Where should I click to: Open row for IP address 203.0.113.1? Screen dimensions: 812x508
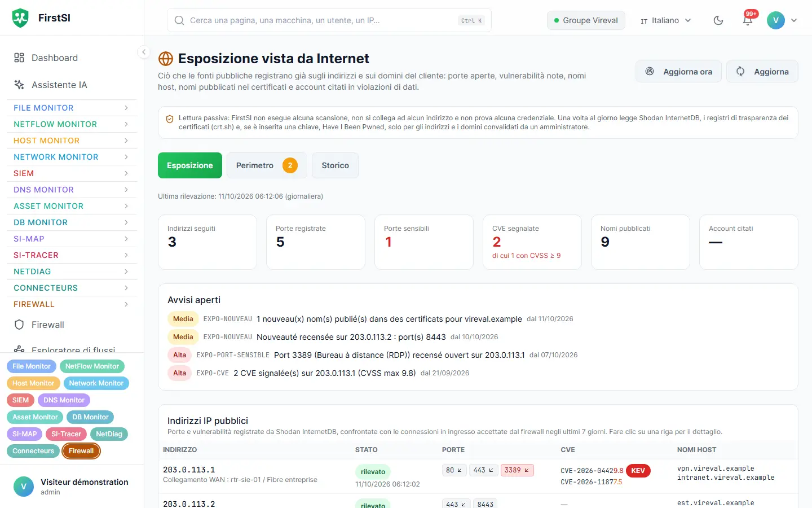click(478, 476)
